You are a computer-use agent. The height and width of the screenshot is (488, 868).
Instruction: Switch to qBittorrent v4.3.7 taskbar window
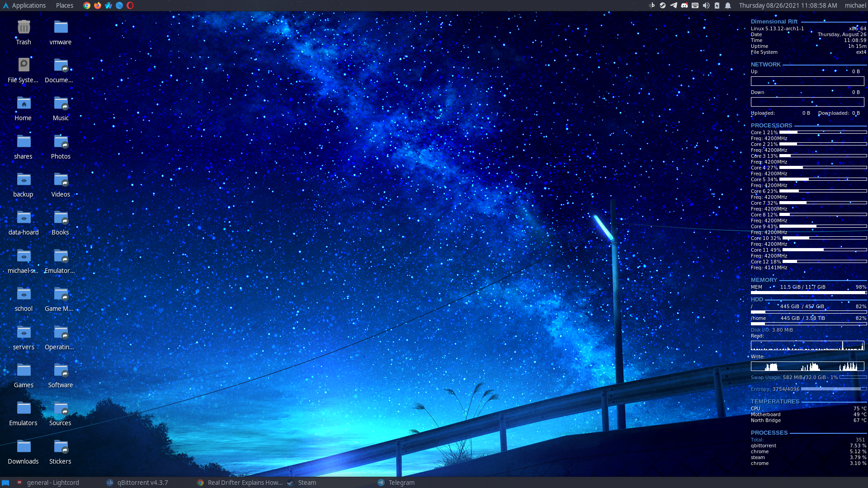click(x=138, y=483)
